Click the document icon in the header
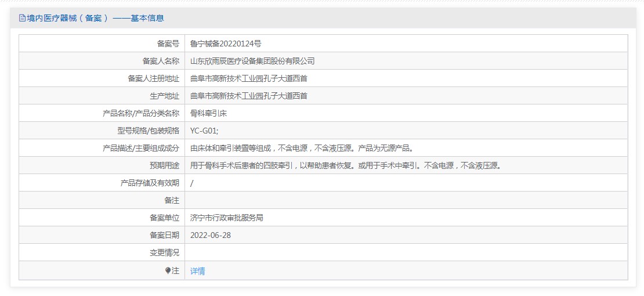Image resolution: width=644 pixels, height=296 pixels. coord(22,18)
